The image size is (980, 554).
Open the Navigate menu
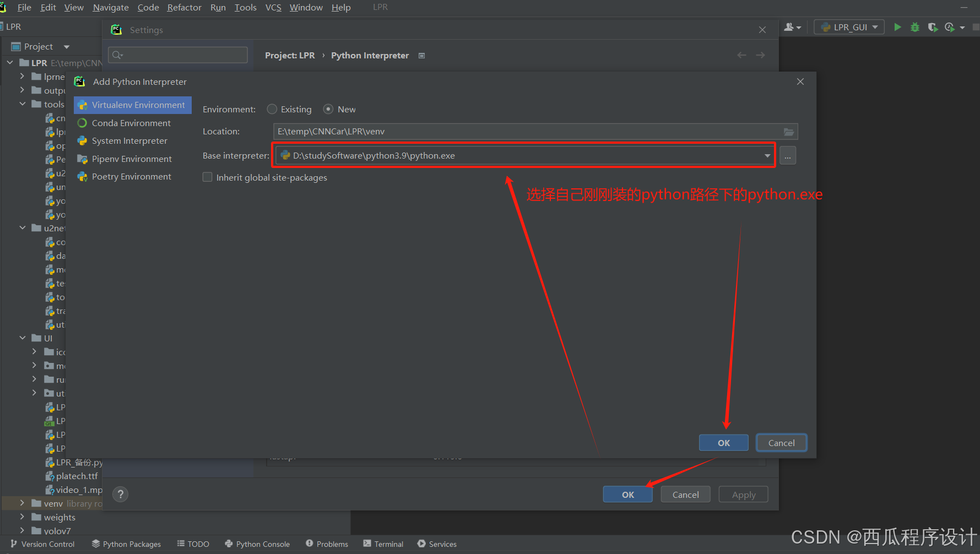click(x=111, y=7)
